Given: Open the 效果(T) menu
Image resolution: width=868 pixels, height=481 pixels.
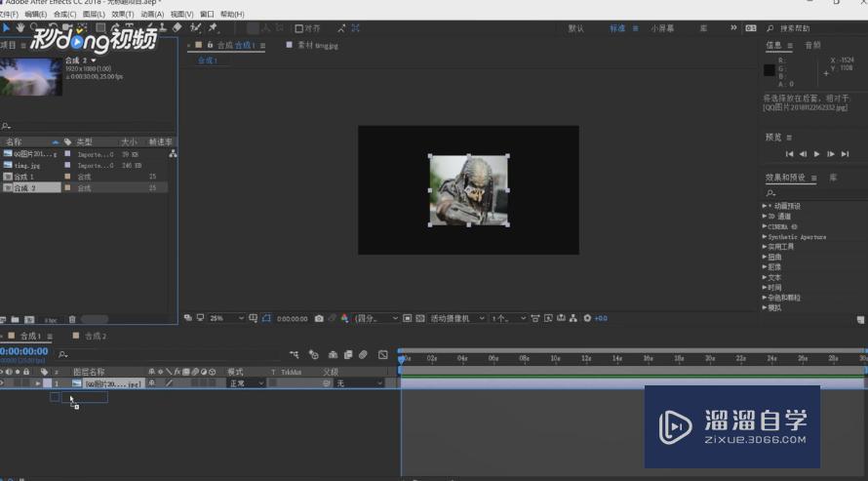Looking at the screenshot, I should pos(122,14).
